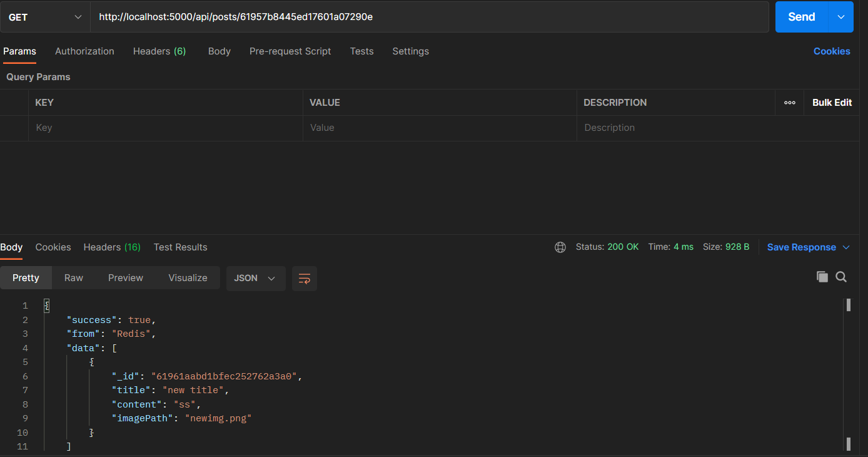Switch to the Raw view mode
Screen dimensions: 868x457
pos(74,278)
